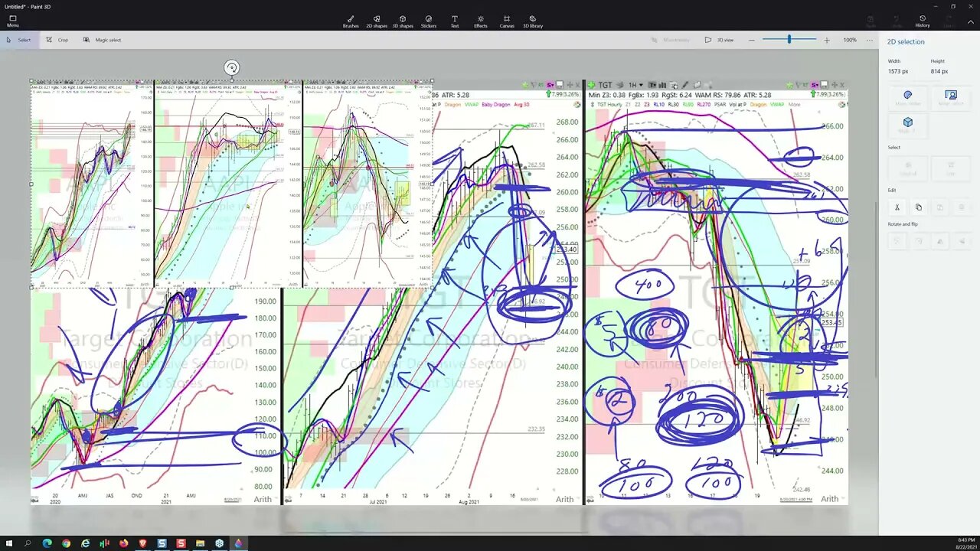Flip the selection vertically
This screenshot has height=551, width=980.
point(962,241)
